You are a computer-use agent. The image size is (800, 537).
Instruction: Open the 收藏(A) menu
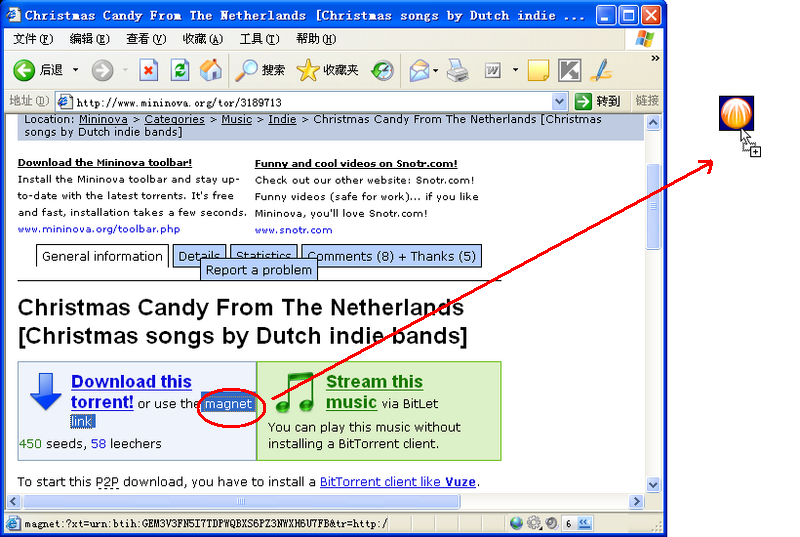tap(203, 39)
